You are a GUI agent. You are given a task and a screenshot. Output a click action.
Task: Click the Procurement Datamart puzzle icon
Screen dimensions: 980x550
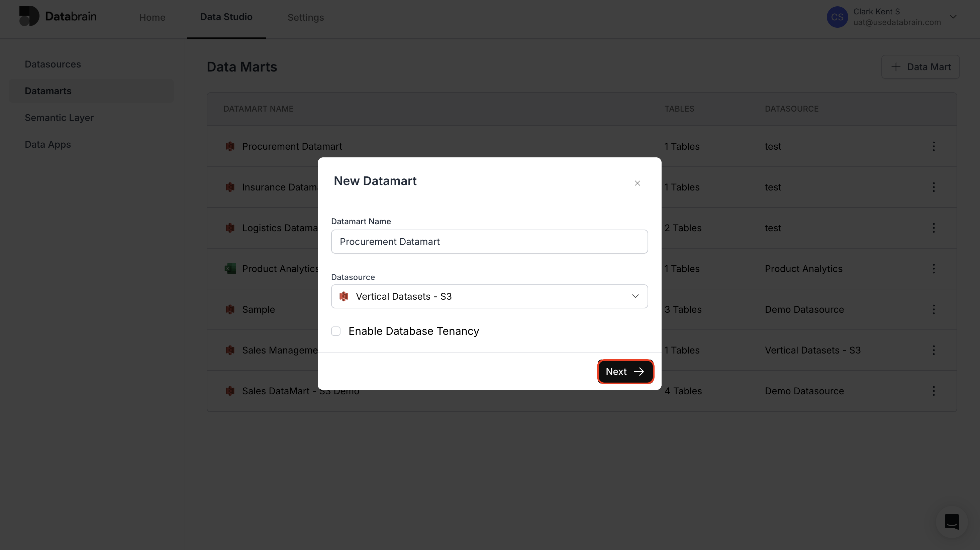(x=230, y=146)
